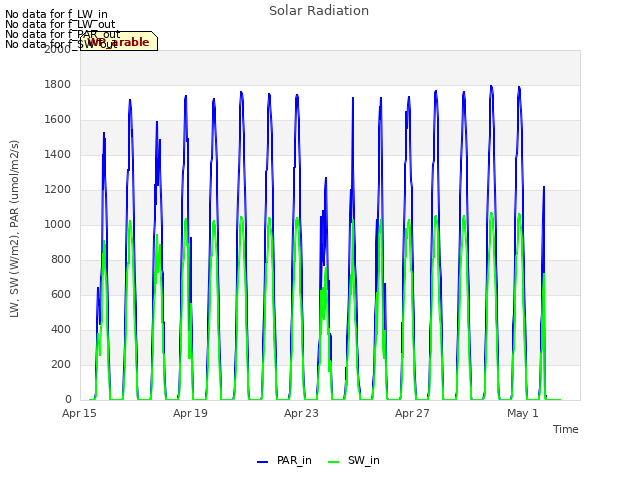
Task: Click the 'No data for f_LW_in' message
Action: (x=56, y=15)
